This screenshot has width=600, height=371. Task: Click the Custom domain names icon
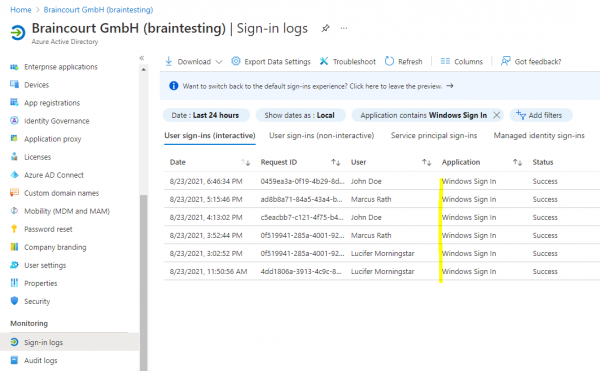coord(14,192)
